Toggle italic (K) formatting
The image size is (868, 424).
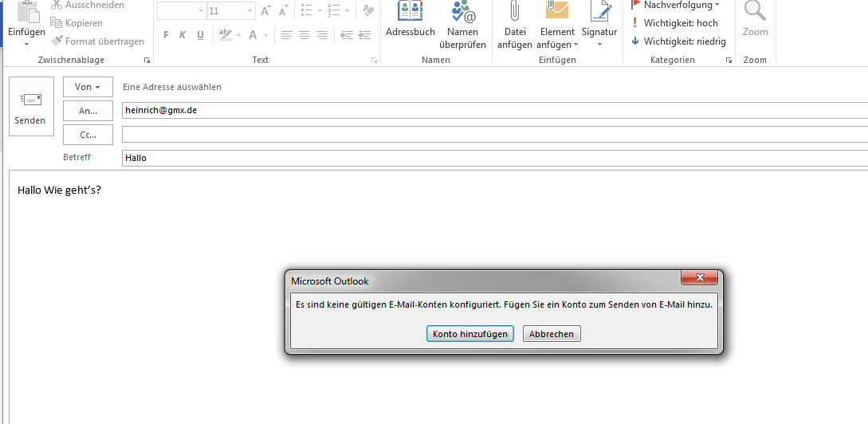(x=183, y=35)
